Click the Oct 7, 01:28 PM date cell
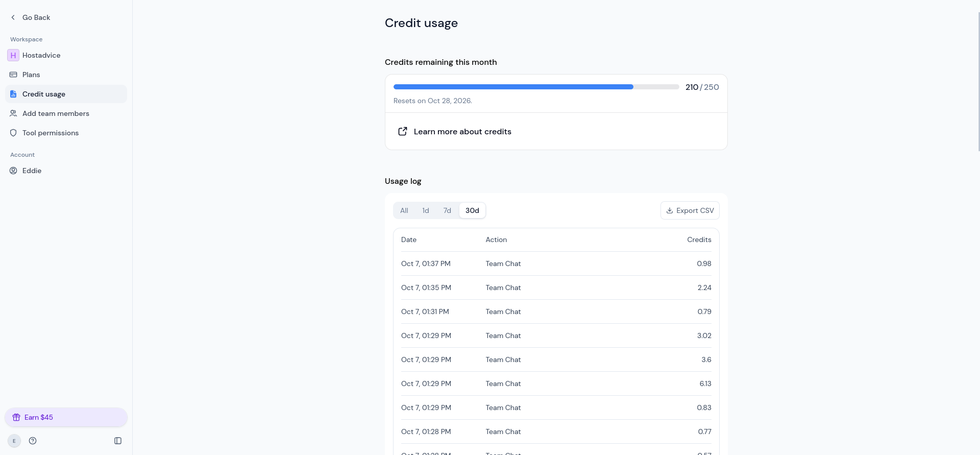 (426, 432)
